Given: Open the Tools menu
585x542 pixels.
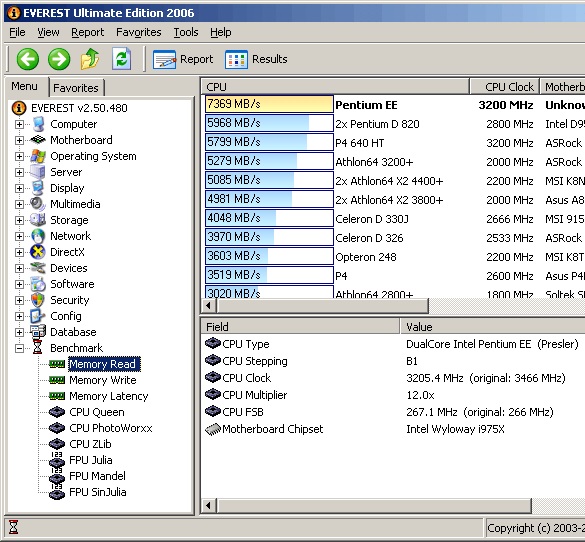Looking at the screenshot, I should pyautogui.click(x=186, y=32).
